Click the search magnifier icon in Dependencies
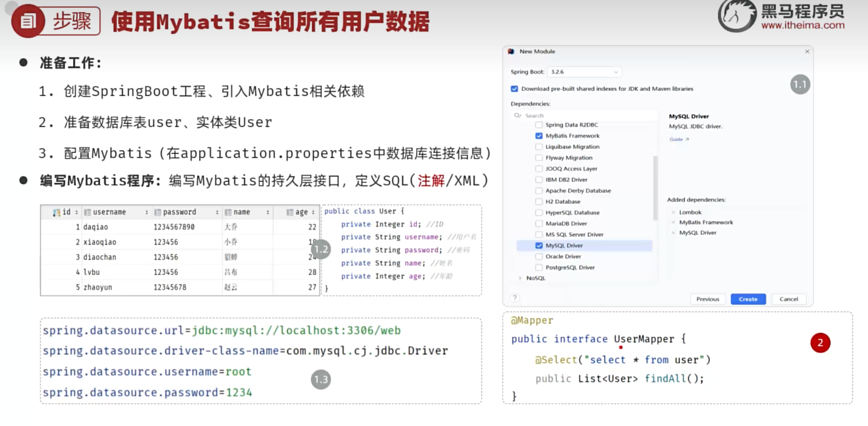Viewport: 868px width, 426px height. pos(517,115)
